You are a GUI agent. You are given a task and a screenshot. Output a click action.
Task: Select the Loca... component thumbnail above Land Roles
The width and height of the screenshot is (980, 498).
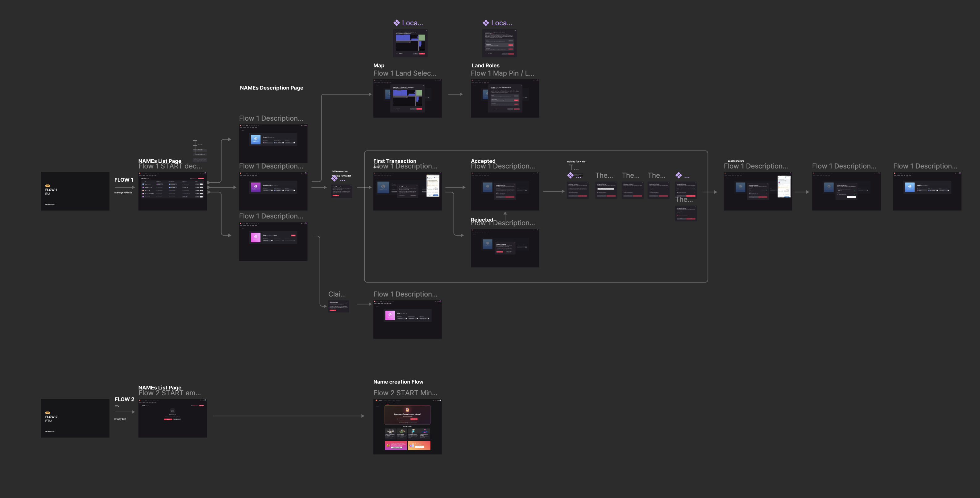(499, 43)
